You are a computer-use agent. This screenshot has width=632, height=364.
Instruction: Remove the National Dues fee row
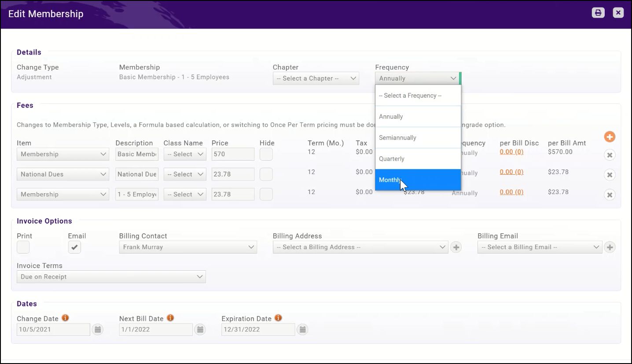point(610,175)
